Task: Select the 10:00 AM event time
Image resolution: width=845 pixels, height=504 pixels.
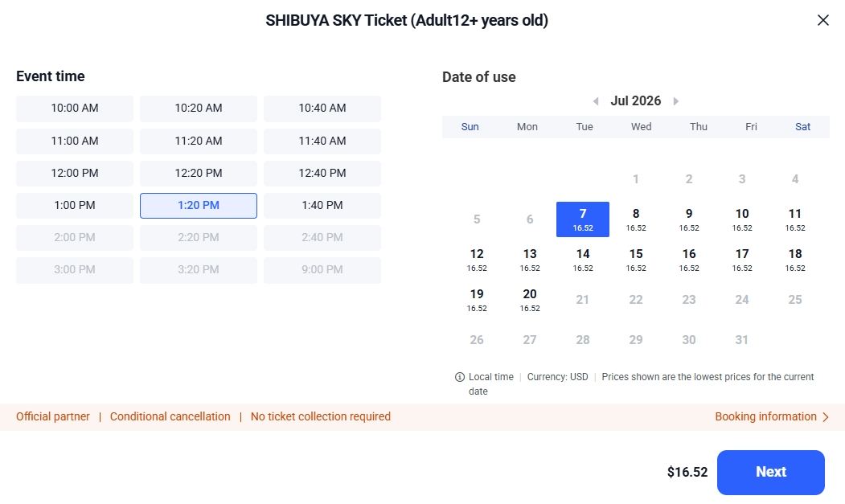Action: pyautogui.click(x=74, y=109)
